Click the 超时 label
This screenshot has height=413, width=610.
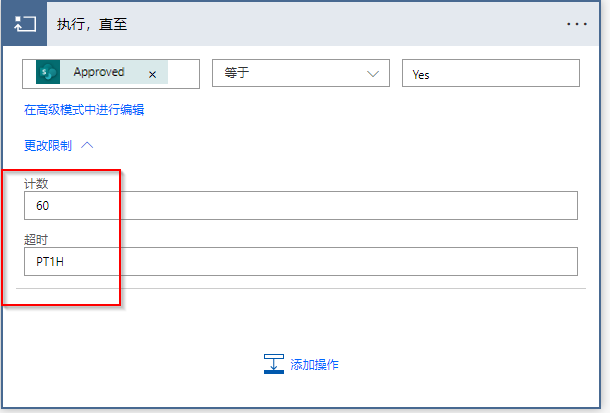point(36,240)
